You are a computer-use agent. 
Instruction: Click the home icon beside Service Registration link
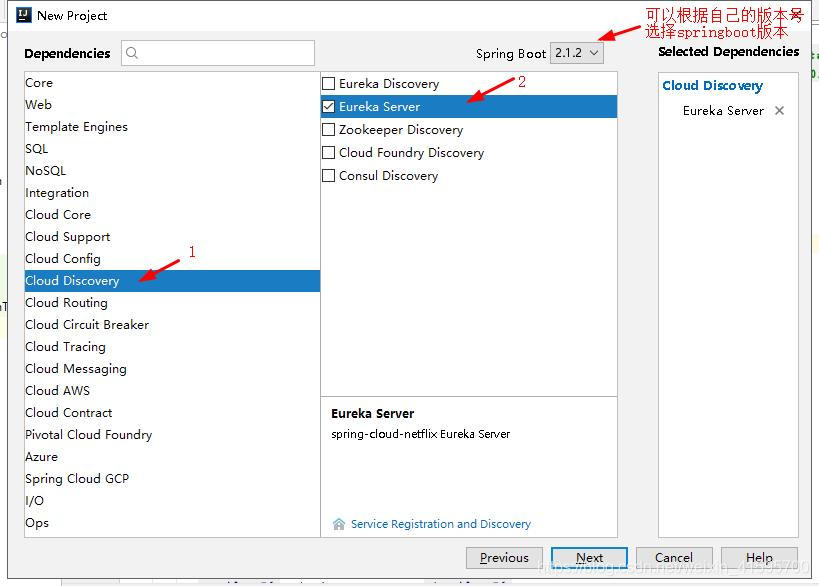click(x=339, y=524)
